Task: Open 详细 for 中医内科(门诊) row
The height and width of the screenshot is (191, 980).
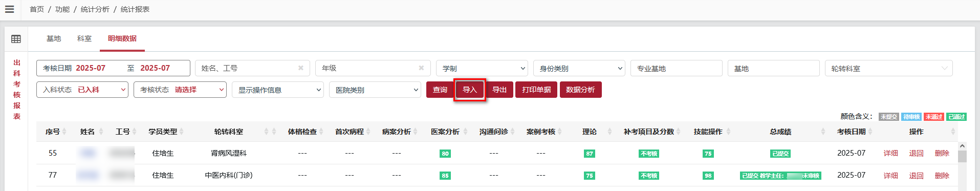Action: [x=891, y=176]
